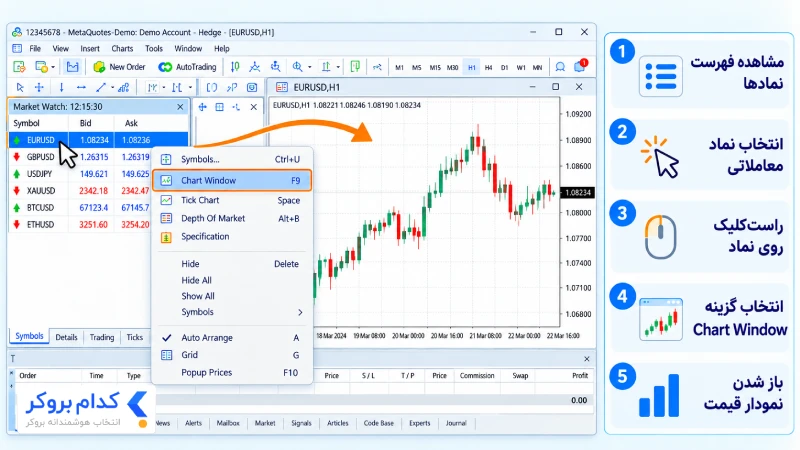This screenshot has height=450, width=800.
Task: Click the chart price label 1.08234
Action: 578,192
